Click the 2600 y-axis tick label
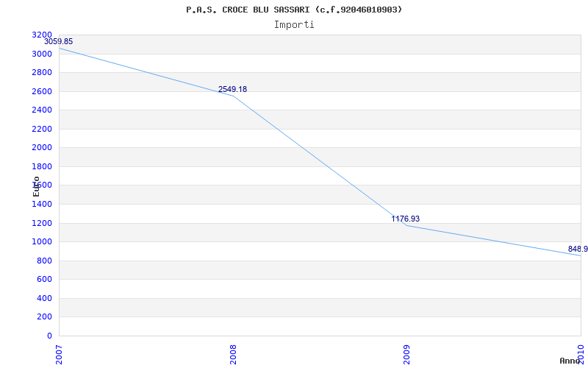Viewport: 588px width, 368px height. click(42, 91)
